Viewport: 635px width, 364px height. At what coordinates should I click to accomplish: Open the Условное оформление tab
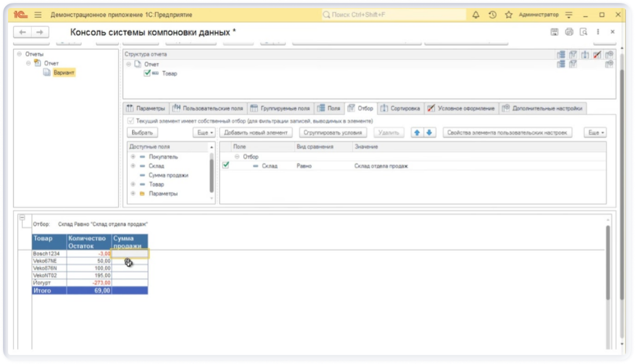tap(461, 108)
